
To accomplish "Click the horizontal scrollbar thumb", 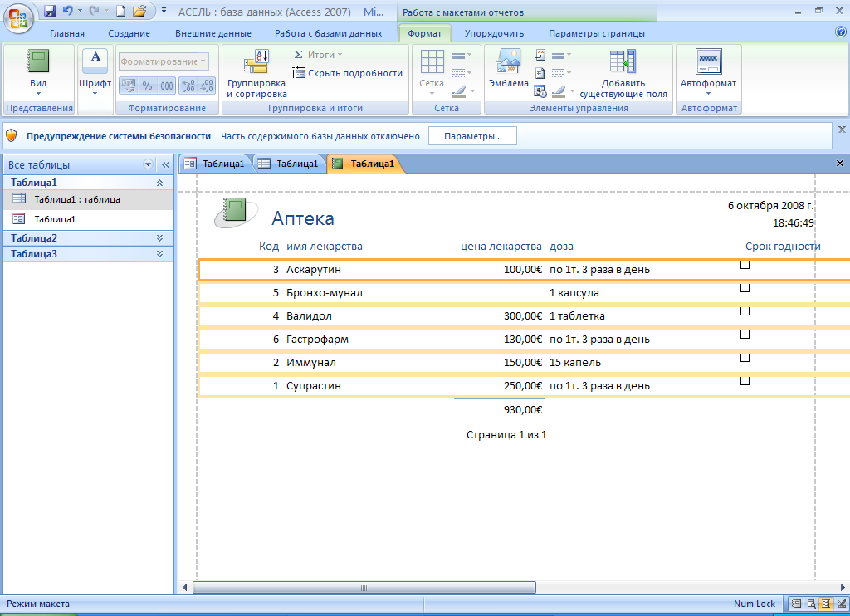I will pos(363,588).
